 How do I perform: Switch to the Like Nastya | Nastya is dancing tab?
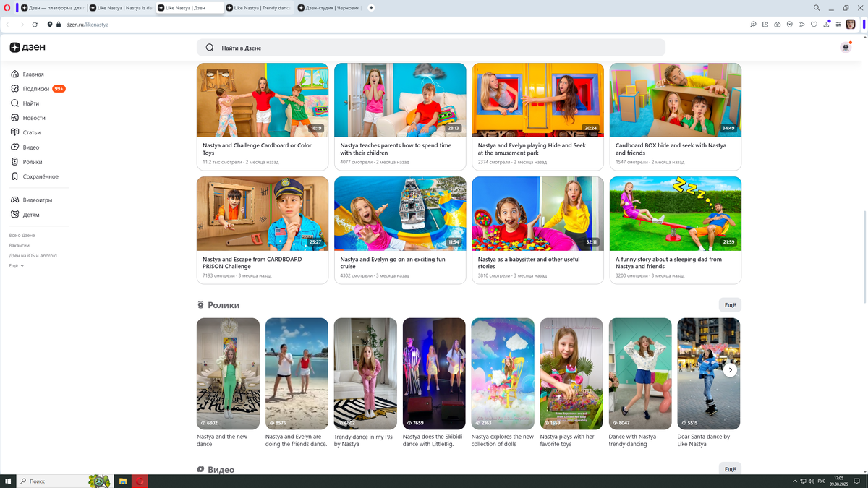tap(122, 8)
